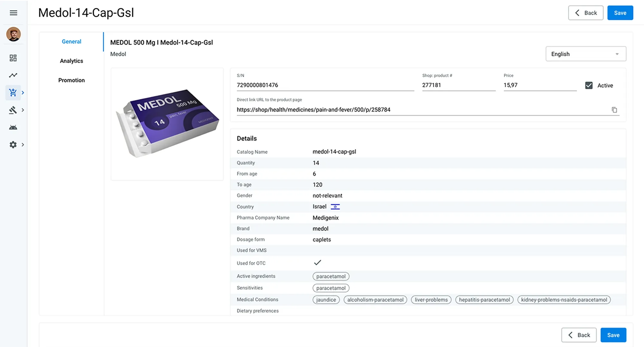Expand the settings submenu chevron

point(23,145)
